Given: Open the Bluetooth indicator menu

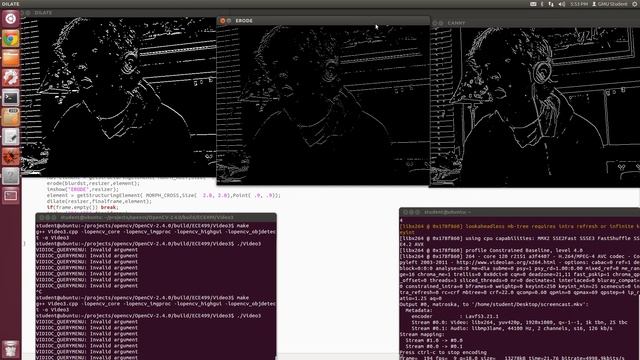Looking at the screenshot, I should point(542,4).
